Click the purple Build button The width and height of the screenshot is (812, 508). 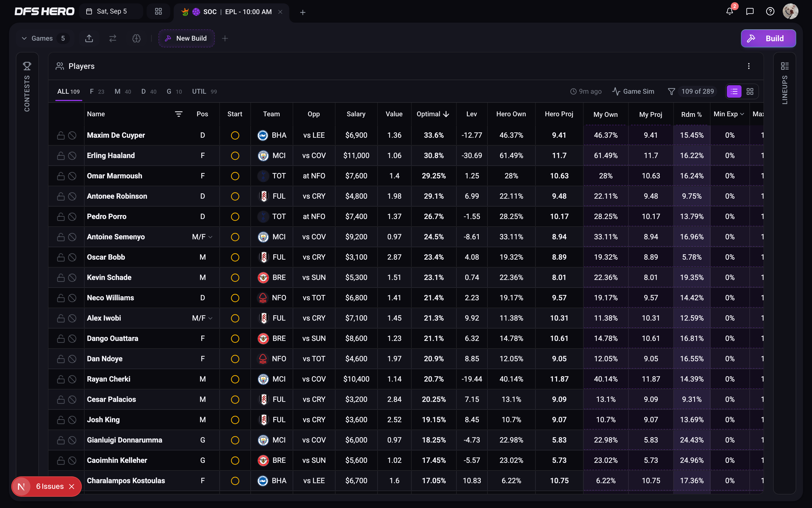[768, 38]
